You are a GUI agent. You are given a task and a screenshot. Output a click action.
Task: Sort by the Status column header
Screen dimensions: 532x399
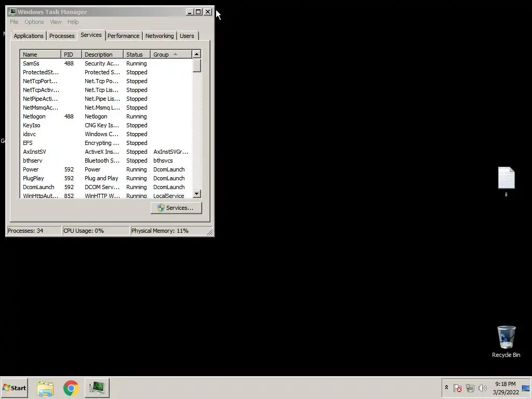(137, 54)
